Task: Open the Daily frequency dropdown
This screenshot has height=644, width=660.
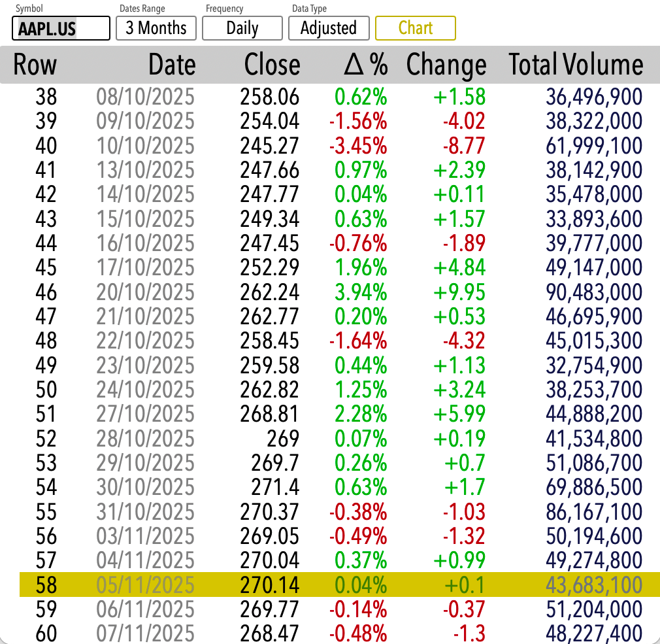Action: coord(242,28)
